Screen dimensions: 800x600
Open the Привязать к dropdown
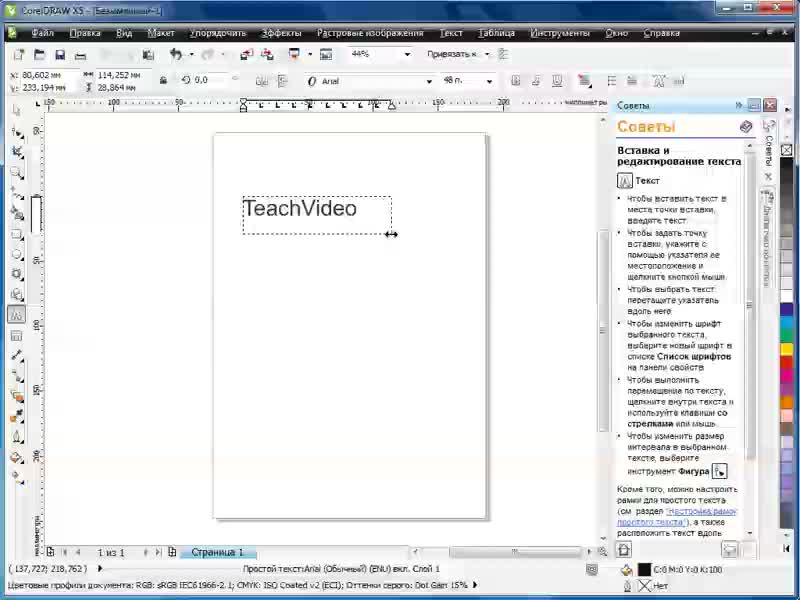[487, 54]
